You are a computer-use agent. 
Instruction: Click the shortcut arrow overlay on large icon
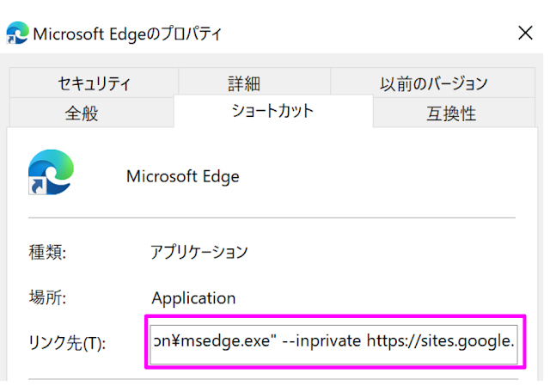pyautogui.click(x=37, y=186)
